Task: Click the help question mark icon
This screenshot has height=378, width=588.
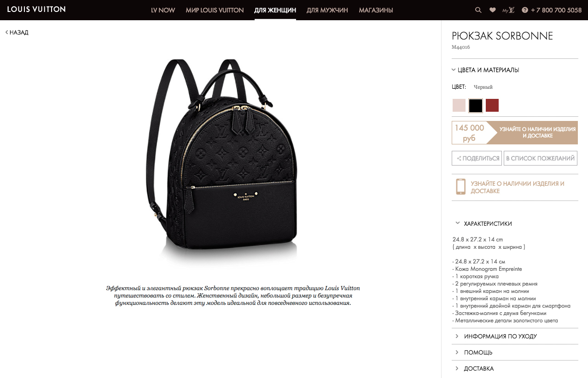Action: point(524,10)
